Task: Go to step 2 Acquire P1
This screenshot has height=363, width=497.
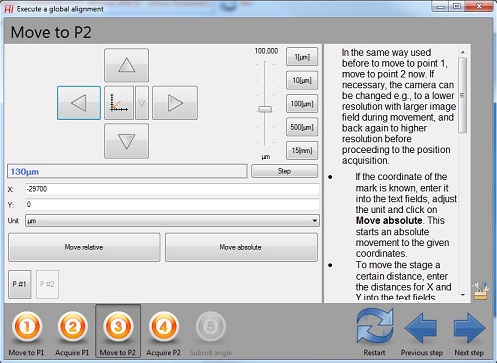Action: pyautogui.click(x=72, y=332)
